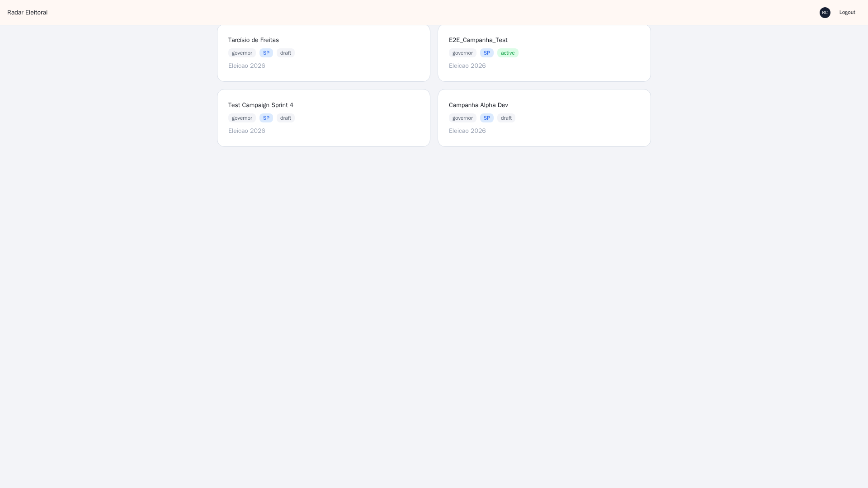
Task: Click Eleicao 2026 text under Campanha Alpha Dev
Action: pyautogui.click(x=467, y=131)
